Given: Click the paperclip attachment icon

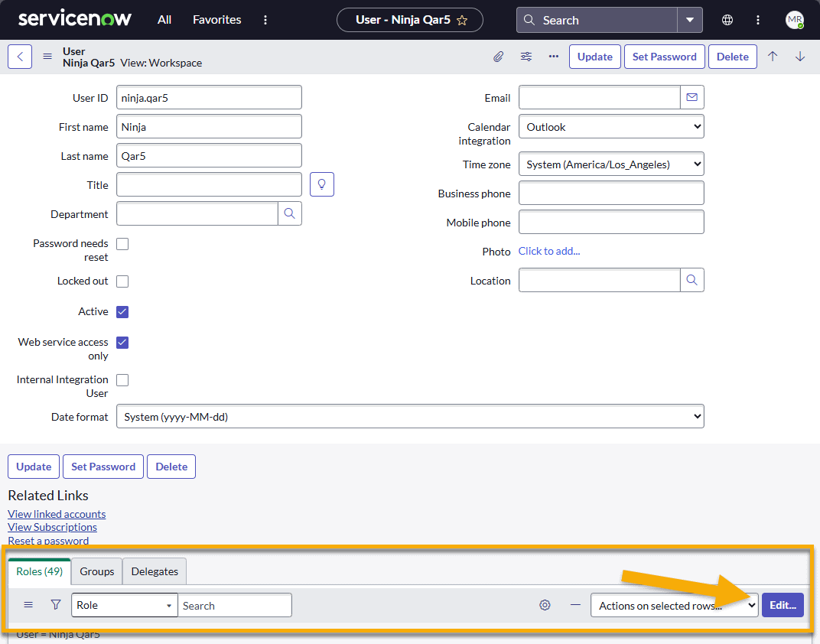Looking at the screenshot, I should [x=498, y=56].
